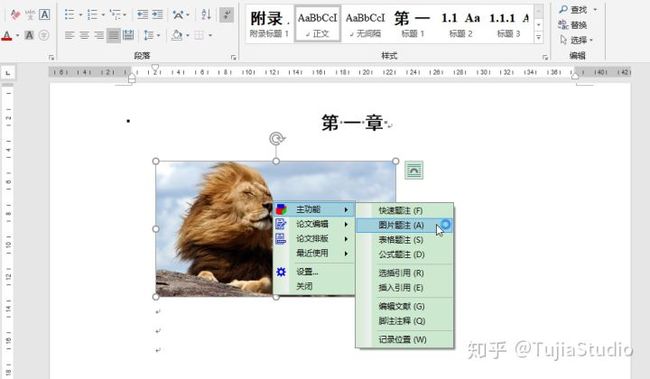The height and width of the screenshot is (379, 650).
Task: Choose 公式题注 (D)
Action: click(x=404, y=255)
